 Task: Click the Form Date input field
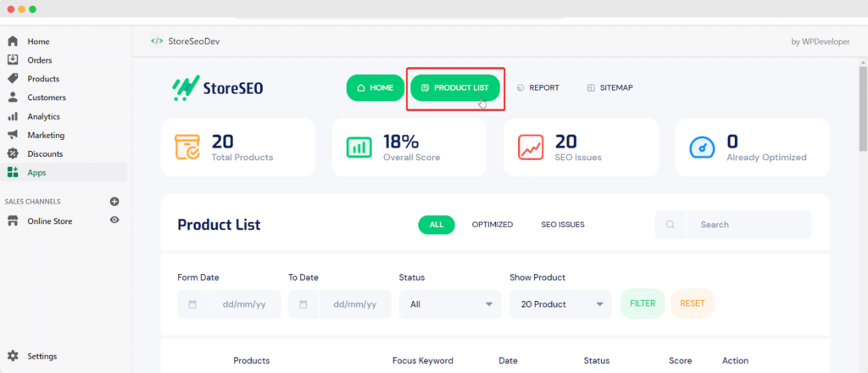(244, 304)
